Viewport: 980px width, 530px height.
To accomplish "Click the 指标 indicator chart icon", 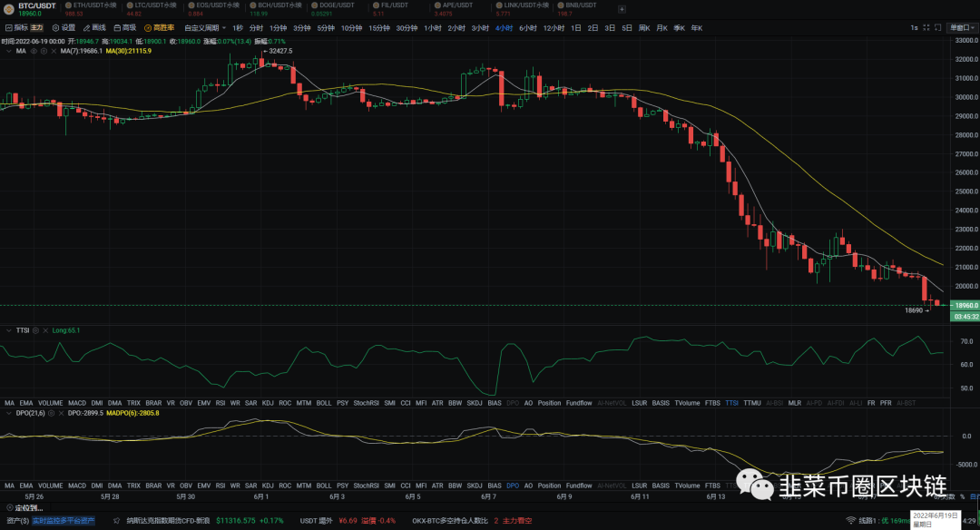I will (9, 28).
